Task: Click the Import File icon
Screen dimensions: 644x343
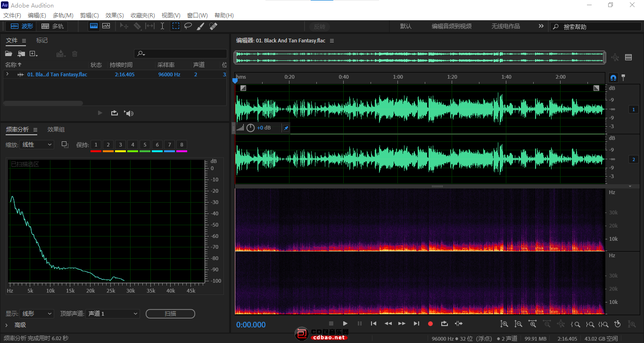Action: 21,54
